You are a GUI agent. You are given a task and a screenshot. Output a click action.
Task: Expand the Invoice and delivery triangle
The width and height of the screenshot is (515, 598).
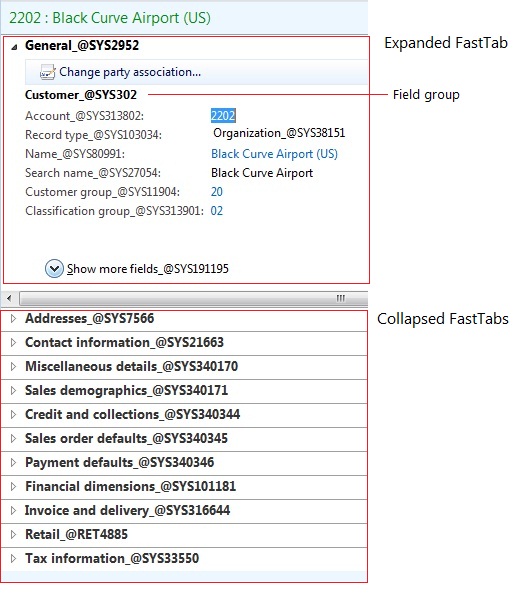(13, 511)
